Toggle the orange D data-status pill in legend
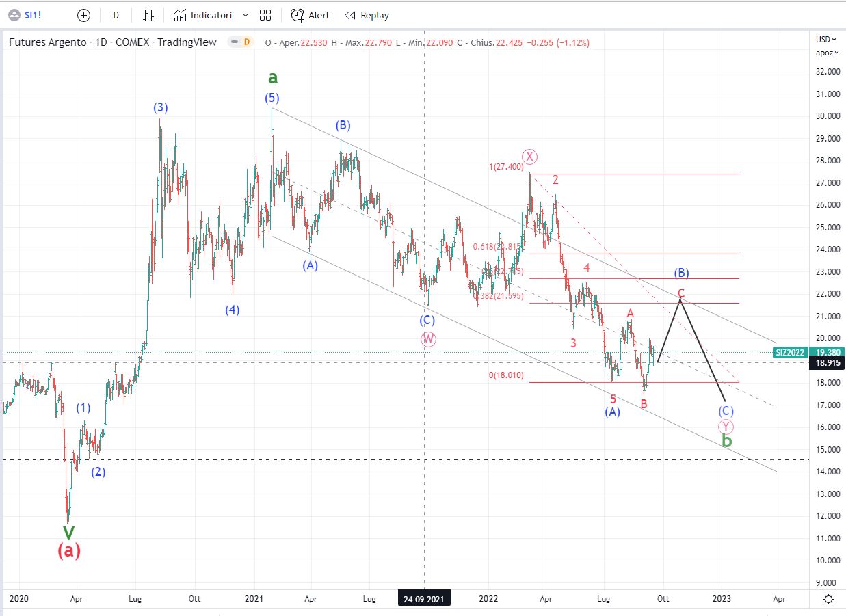 (x=246, y=42)
